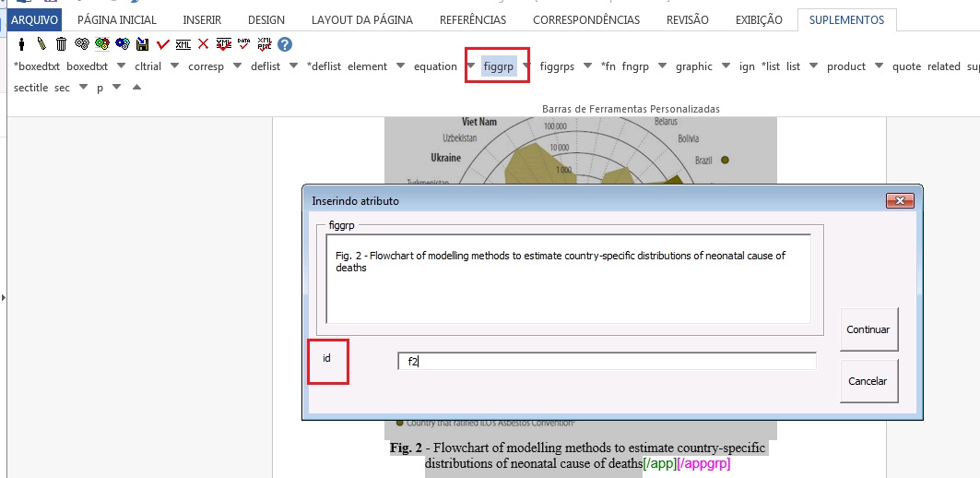Screen dimensions: 980x478
Task: Click the plain XML icon
Action: (x=183, y=44)
